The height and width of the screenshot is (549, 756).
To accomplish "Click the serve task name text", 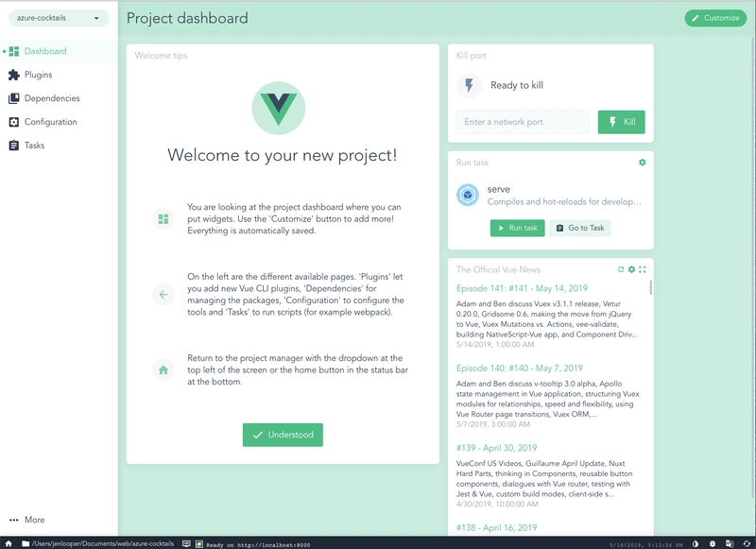I will tap(499, 189).
